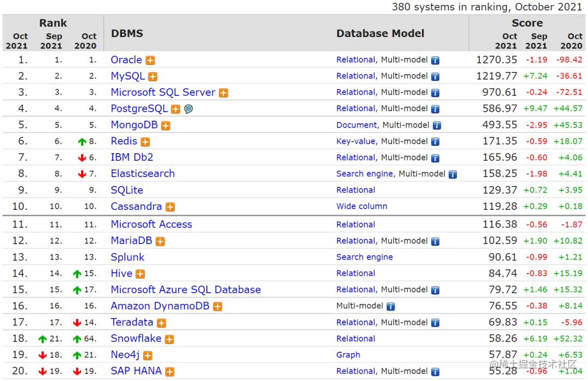The height and width of the screenshot is (381, 588).
Task: Expand the plus icon beside MongoDB
Action: point(166,126)
